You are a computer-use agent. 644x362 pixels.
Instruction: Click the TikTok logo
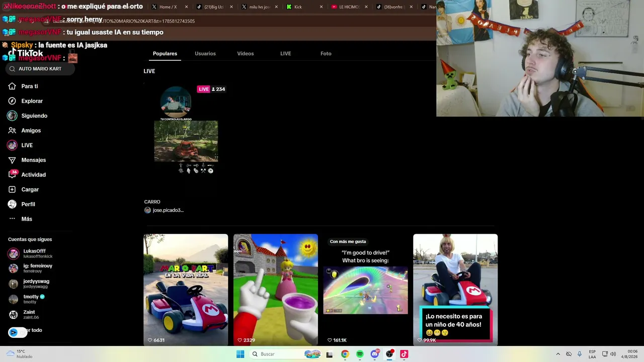pos(26,53)
